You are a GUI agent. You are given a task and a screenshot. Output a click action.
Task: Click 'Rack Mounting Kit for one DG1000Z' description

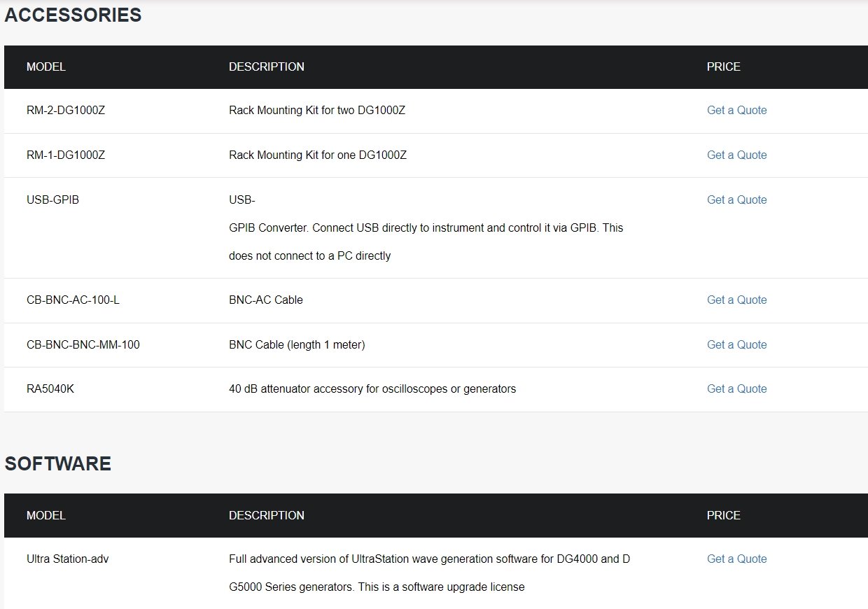pos(318,155)
